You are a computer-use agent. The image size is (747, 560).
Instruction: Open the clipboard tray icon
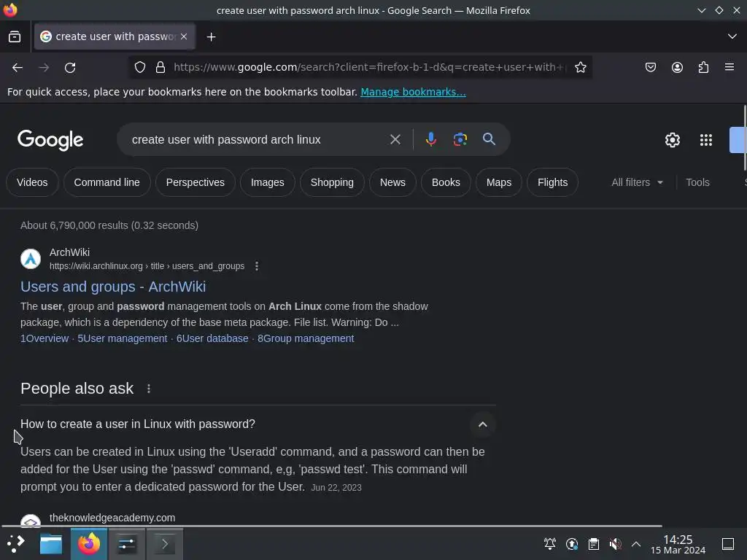594,543
